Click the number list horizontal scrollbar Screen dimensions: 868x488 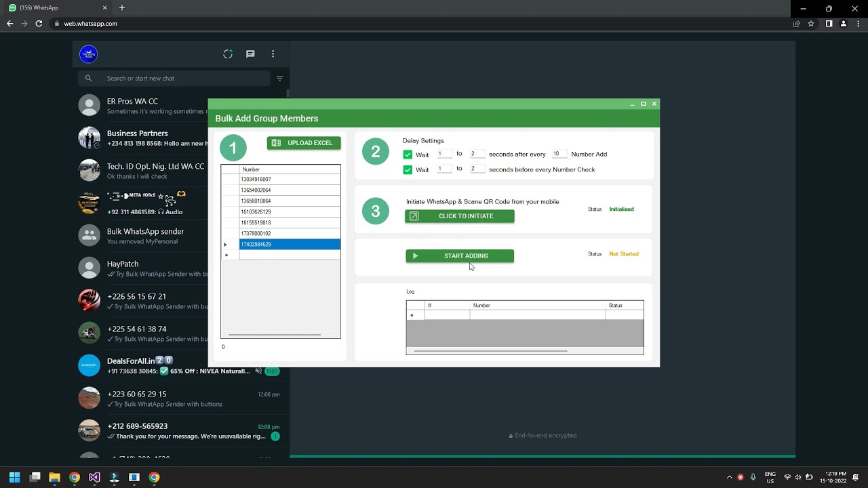point(275,334)
